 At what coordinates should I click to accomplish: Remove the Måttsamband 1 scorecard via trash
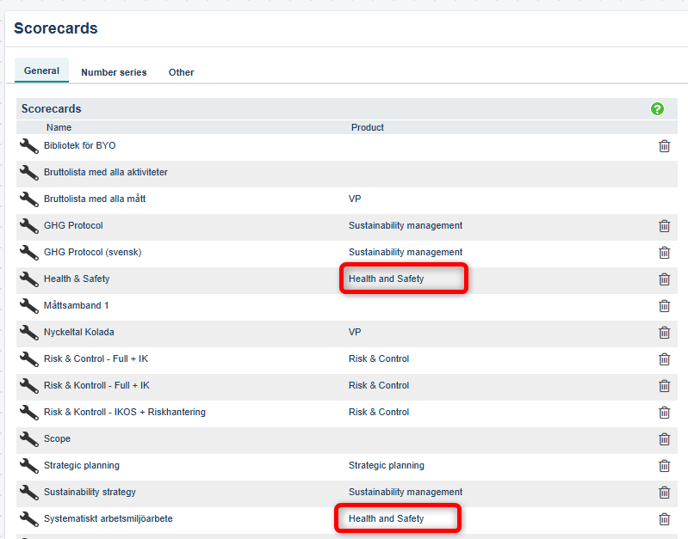click(x=664, y=306)
